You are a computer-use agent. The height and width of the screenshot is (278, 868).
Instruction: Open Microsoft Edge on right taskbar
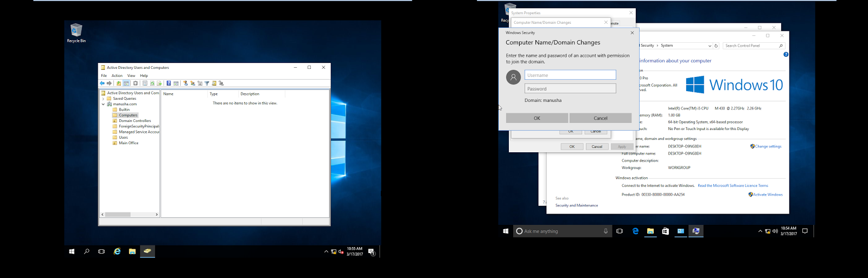click(635, 231)
